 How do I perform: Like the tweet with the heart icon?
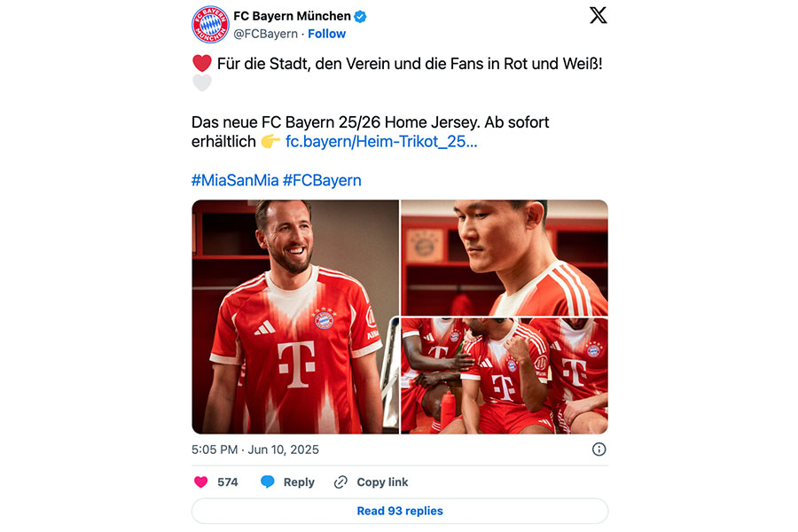pyautogui.click(x=201, y=481)
